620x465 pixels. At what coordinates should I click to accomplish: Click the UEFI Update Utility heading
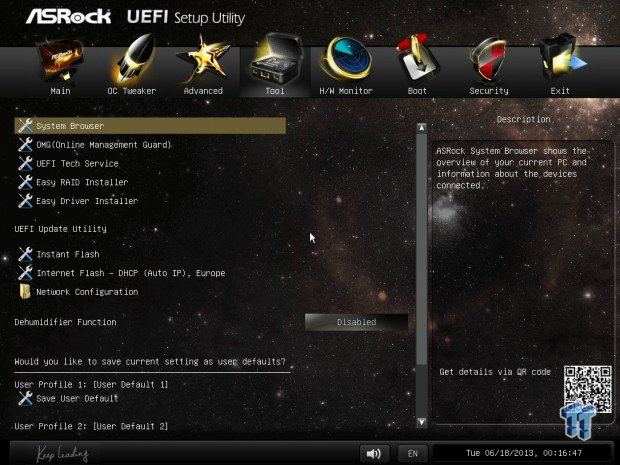click(x=60, y=229)
